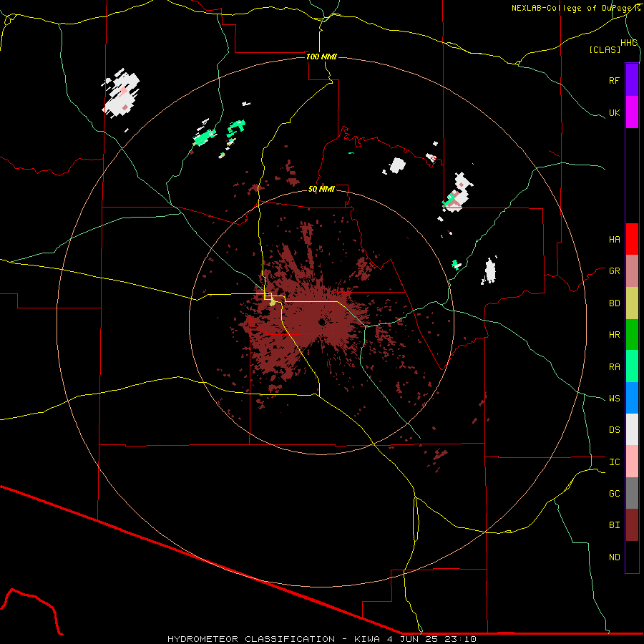This screenshot has width=644, height=644.
Task: Click the BD legend label
Action: pos(614,303)
